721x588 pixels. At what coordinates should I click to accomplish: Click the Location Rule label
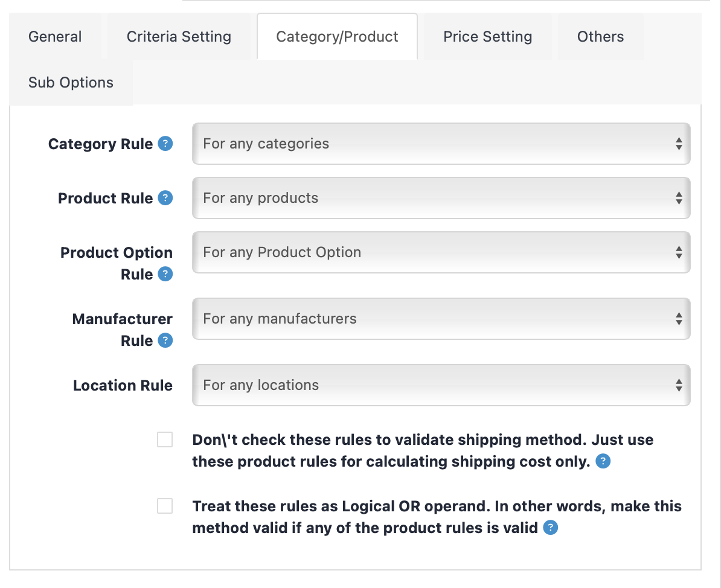coord(123,385)
